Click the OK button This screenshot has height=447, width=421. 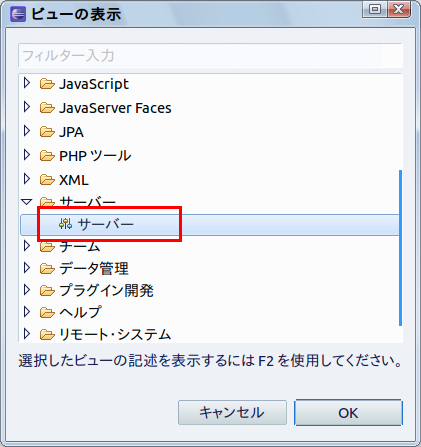coord(348,413)
